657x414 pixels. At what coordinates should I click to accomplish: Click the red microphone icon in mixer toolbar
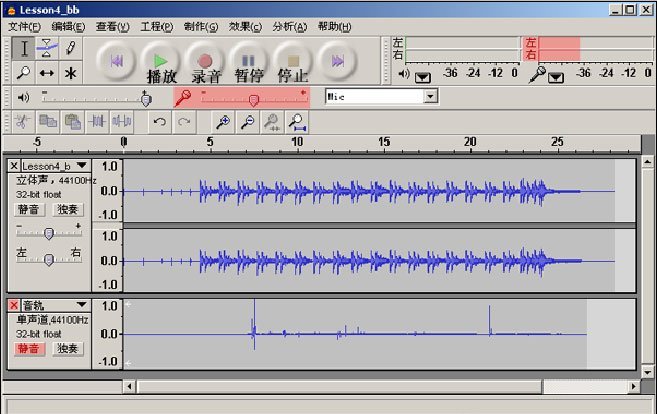point(183,98)
